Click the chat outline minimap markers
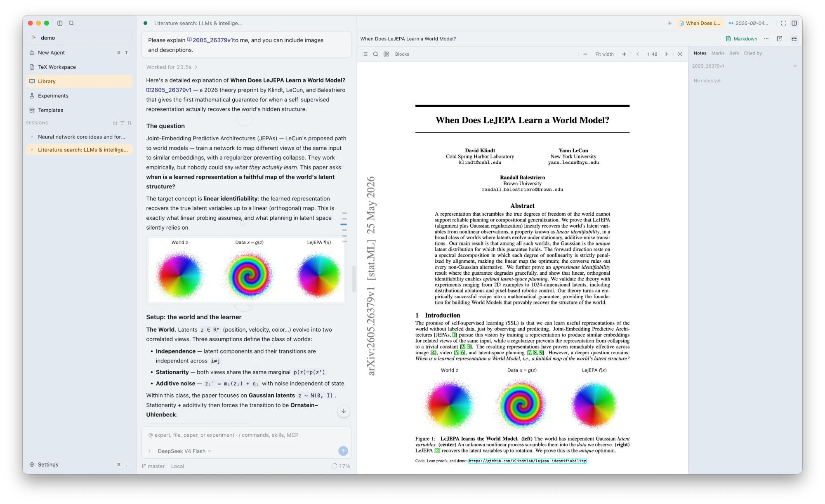Screen dimensions: 825x504 tap(344, 227)
